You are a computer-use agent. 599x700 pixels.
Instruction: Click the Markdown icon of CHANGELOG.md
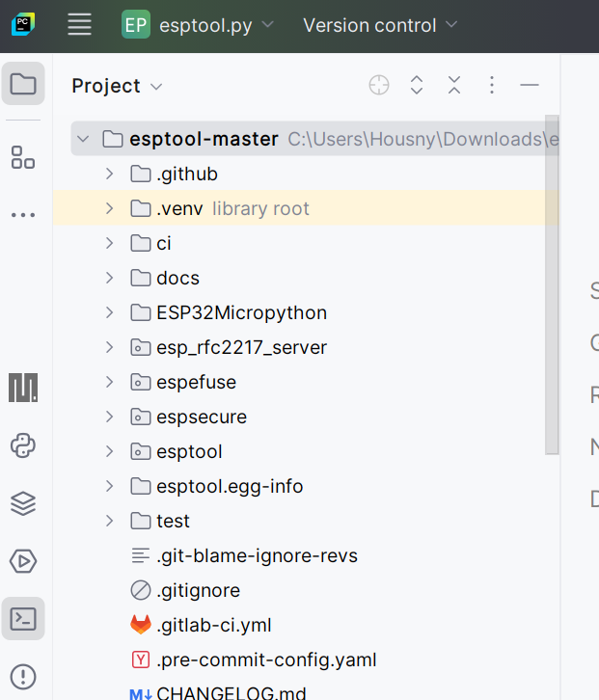(141, 694)
